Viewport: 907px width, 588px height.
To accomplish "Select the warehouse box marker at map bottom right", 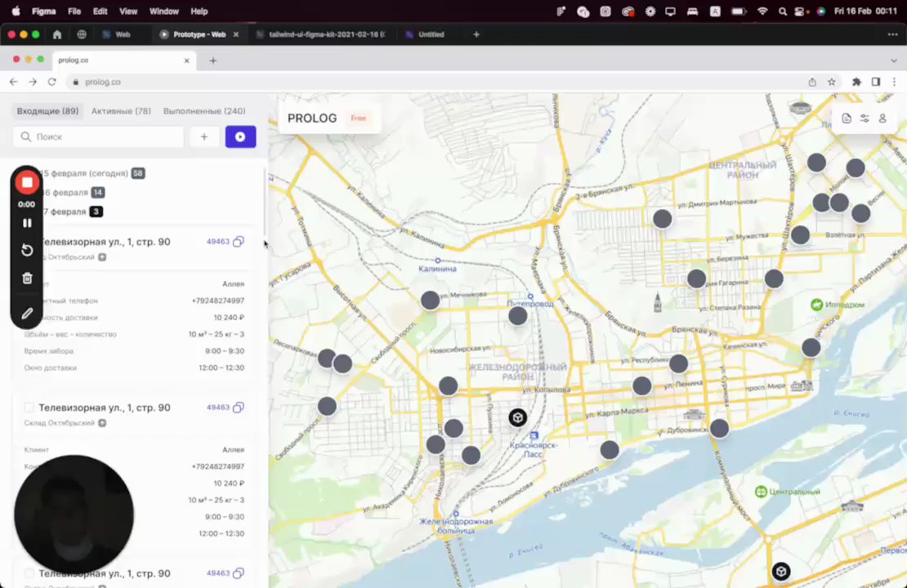I will [781, 572].
